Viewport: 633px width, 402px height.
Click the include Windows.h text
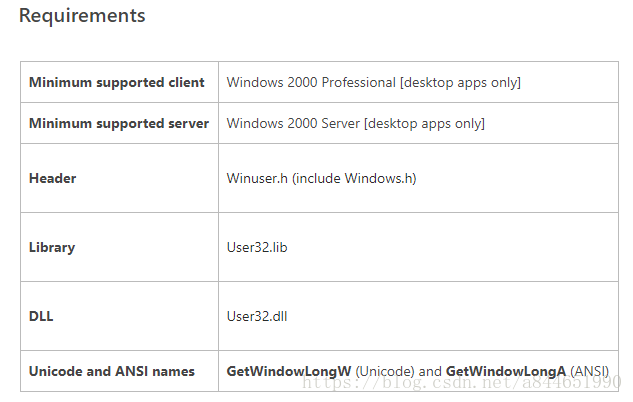pyautogui.click(x=354, y=178)
